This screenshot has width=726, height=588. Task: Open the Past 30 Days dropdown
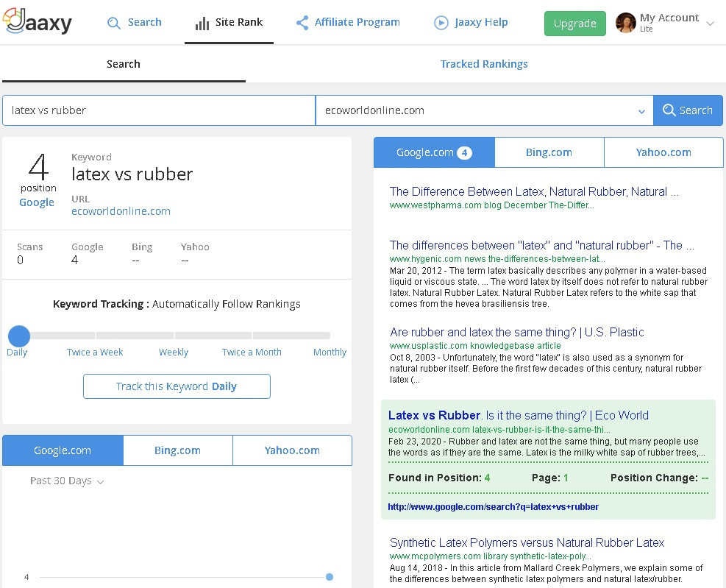pyautogui.click(x=67, y=481)
